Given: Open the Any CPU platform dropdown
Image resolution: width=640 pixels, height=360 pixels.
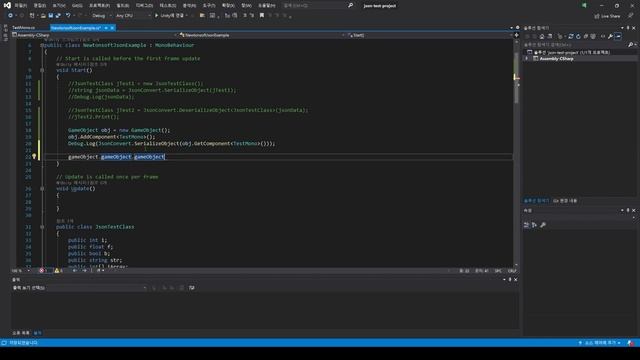Looking at the screenshot, I should 133,16.
